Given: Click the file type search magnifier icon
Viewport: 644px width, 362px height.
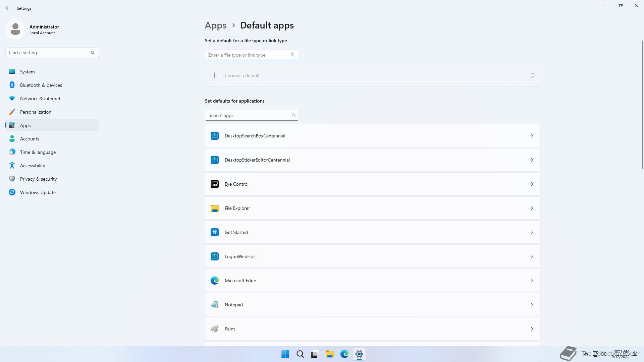Looking at the screenshot, I should pyautogui.click(x=292, y=55).
